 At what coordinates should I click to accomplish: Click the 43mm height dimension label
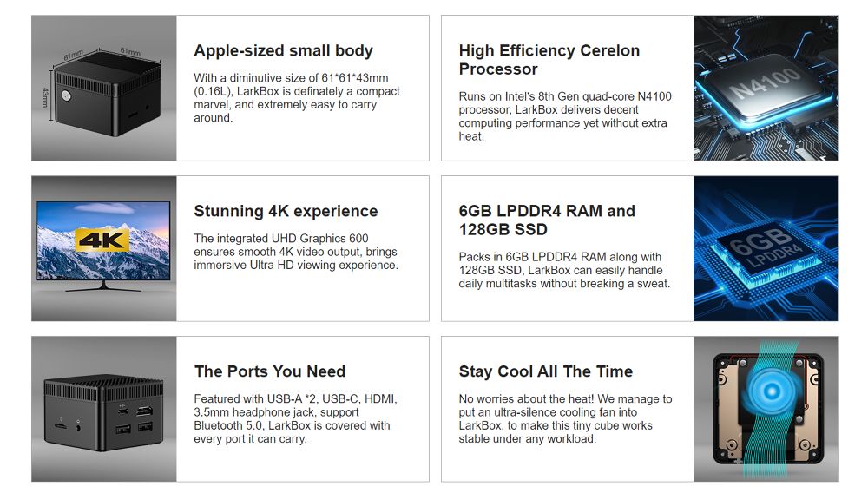click(x=44, y=98)
